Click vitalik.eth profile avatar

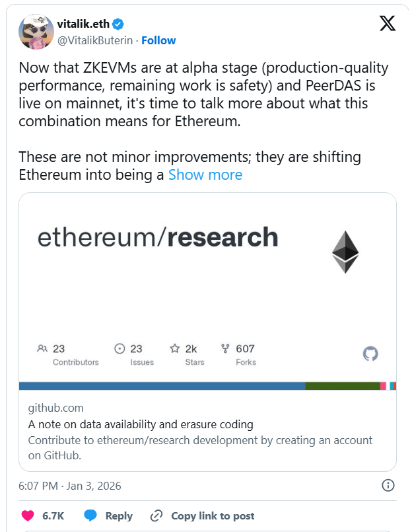[x=36, y=31]
